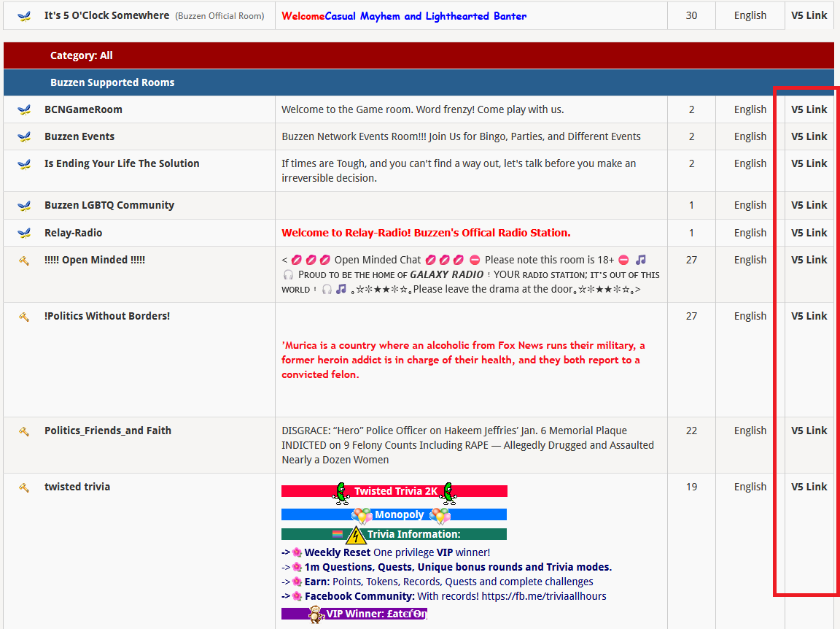840x629 pixels.
Task: Click the wings icon next to Relay-Radio
Action: (x=24, y=233)
